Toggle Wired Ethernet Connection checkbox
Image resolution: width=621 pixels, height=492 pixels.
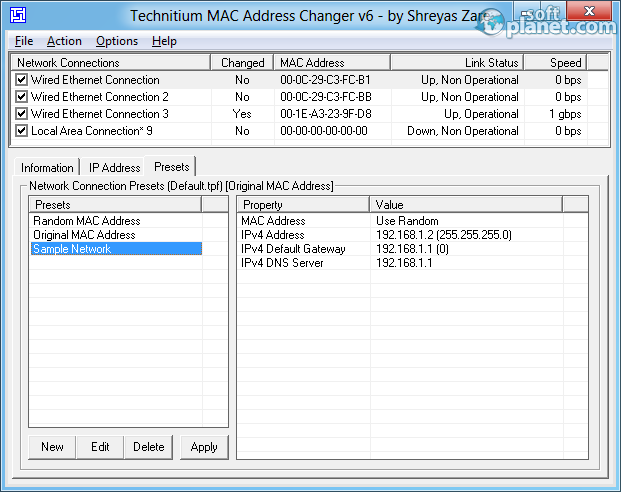pos(21,80)
